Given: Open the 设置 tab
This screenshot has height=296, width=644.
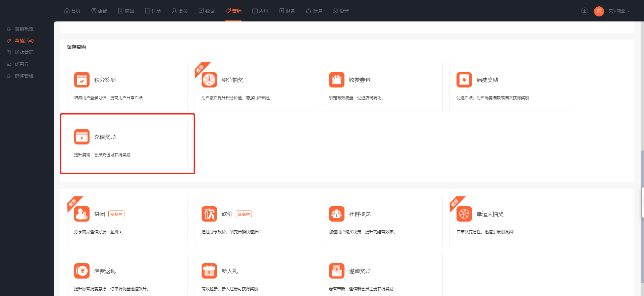Looking at the screenshot, I should [341, 11].
